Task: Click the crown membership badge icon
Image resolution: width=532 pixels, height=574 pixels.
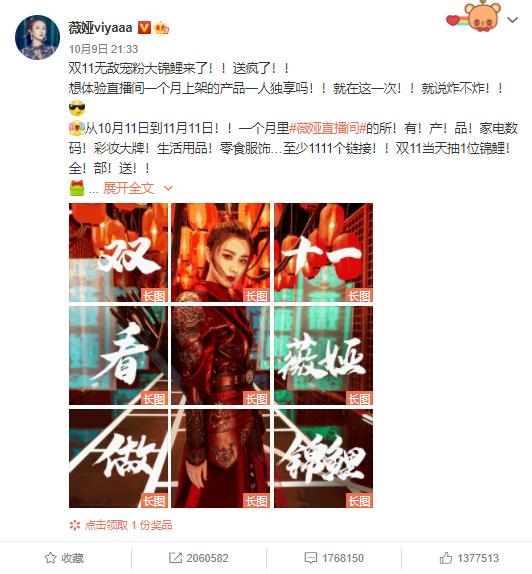Action: point(161,28)
